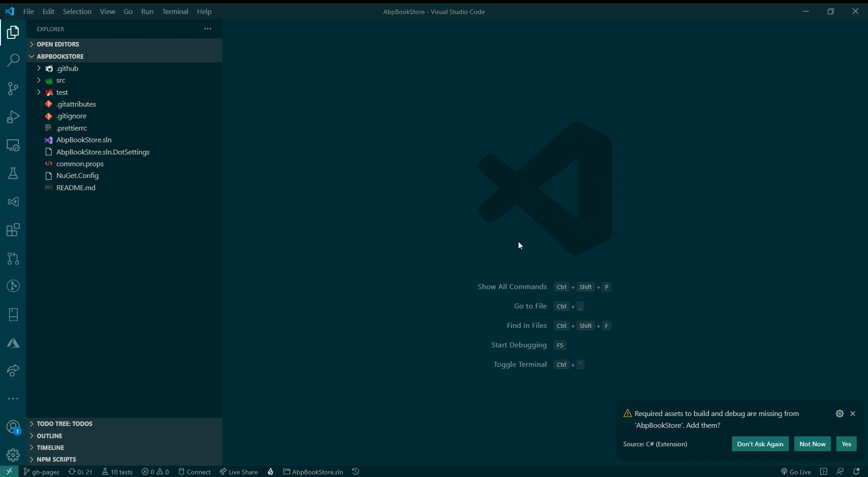Expand the NPM Scripts section
Viewport: 868px width, 477px height.
[124, 459]
